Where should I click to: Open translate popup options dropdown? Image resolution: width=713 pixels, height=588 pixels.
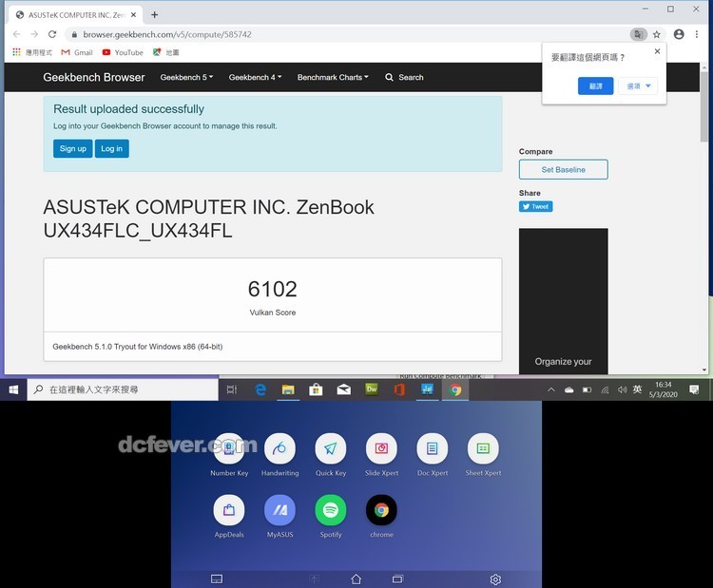point(639,85)
